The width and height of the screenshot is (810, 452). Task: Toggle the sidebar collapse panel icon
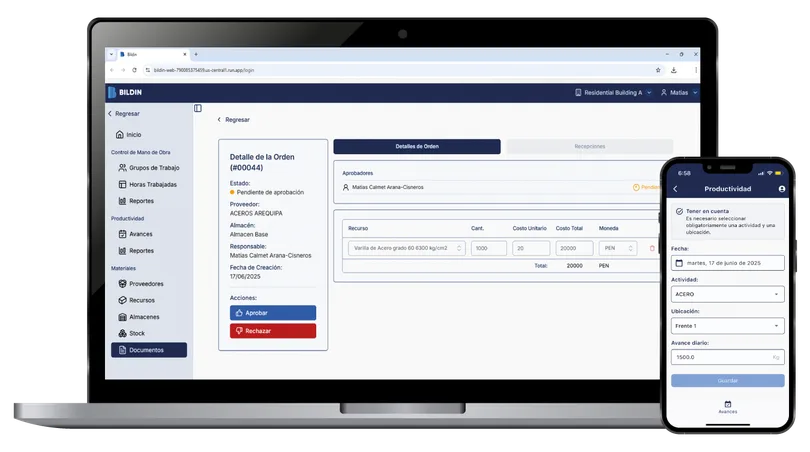click(198, 108)
